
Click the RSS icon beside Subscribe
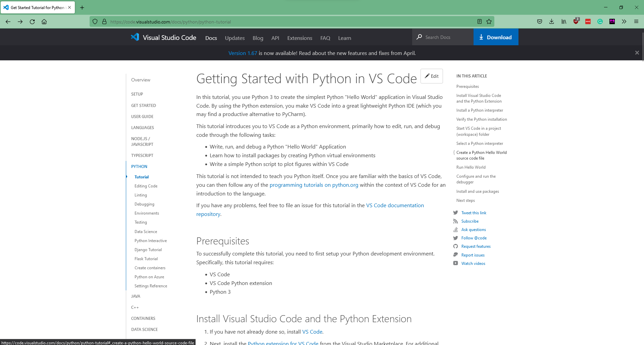coord(455,221)
